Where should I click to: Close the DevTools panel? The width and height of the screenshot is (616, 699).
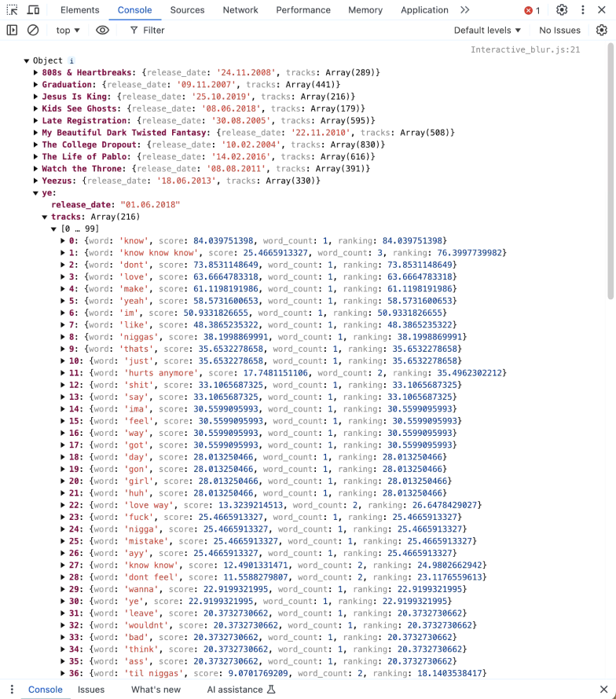click(602, 9)
